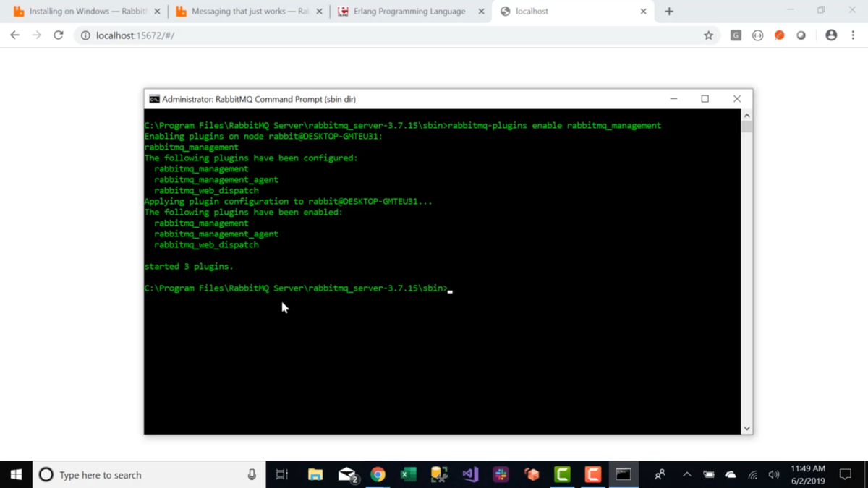Click the 'started 3 plugins.' output line

pyautogui.click(x=189, y=266)
